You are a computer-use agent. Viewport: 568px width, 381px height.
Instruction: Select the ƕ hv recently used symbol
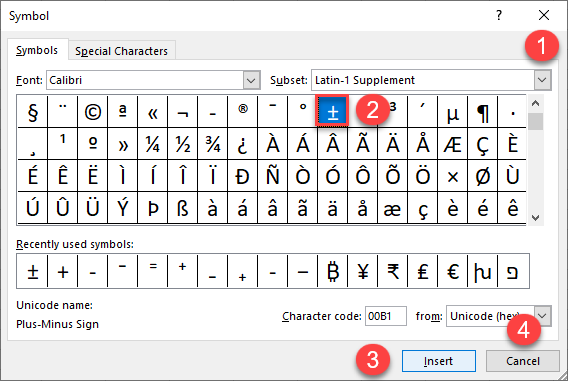click(483, 271)
